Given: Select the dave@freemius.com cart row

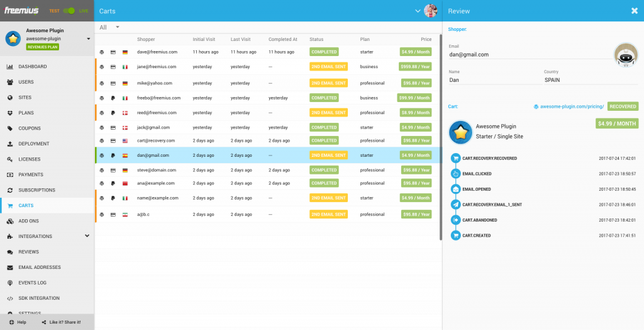Looking at the screenshot, I should point(267,52).
